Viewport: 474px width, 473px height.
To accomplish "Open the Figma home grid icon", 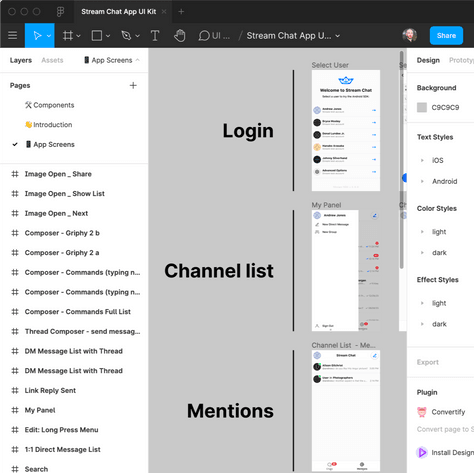I will click(60, 12).
